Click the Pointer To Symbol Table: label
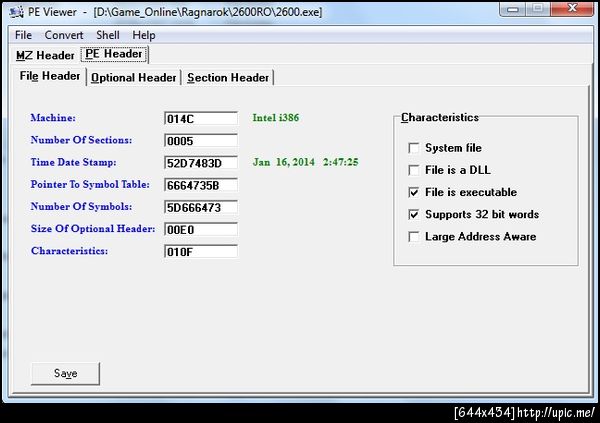 point(90,185)
